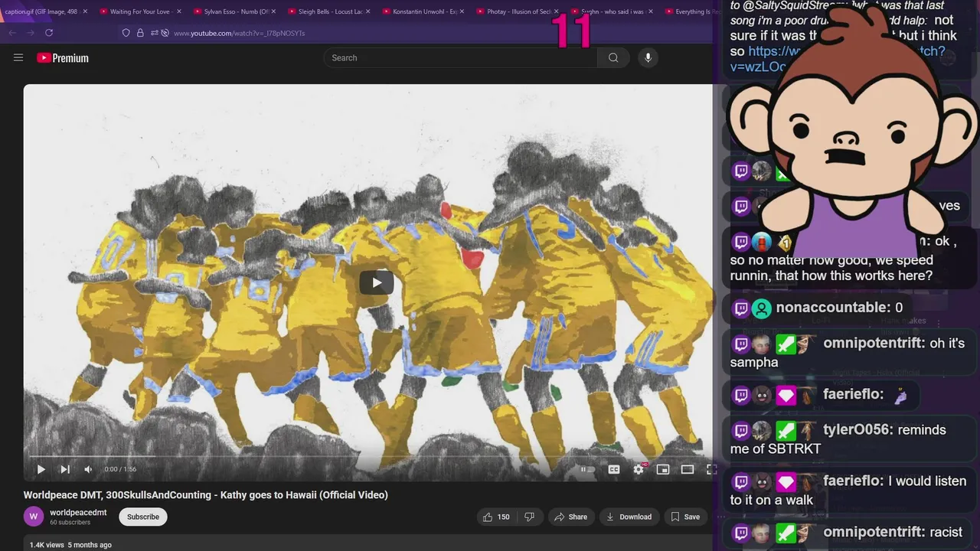Image resolution: width=980 pixels, height=551 pixels.
Task: Switch to Konstantin Unwohl tab
Action: tap(423, 11)
